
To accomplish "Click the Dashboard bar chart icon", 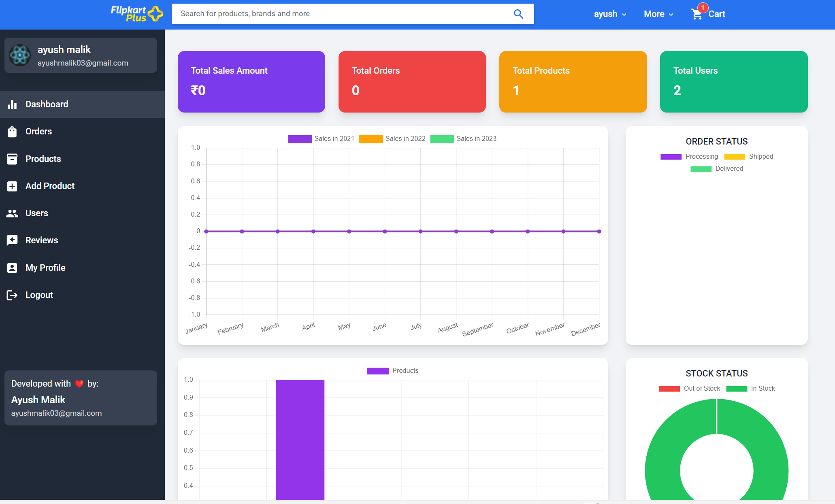I will coord(12,104).
